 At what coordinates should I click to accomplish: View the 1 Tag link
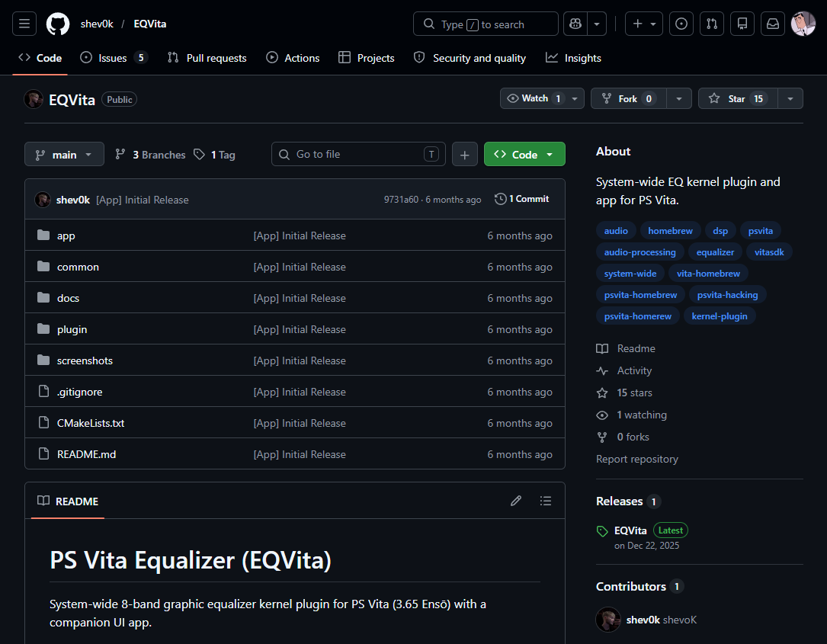(215, 155)
